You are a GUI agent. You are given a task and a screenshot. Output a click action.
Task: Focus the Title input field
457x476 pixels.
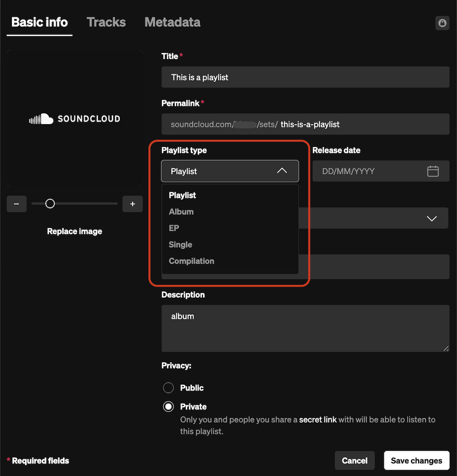click(x=305, y=77)
